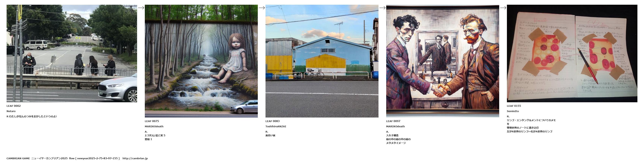The width and height of the screenshot is (644, 163).
Task: Select the LEAF 0083 label
Action: [272, 121]
